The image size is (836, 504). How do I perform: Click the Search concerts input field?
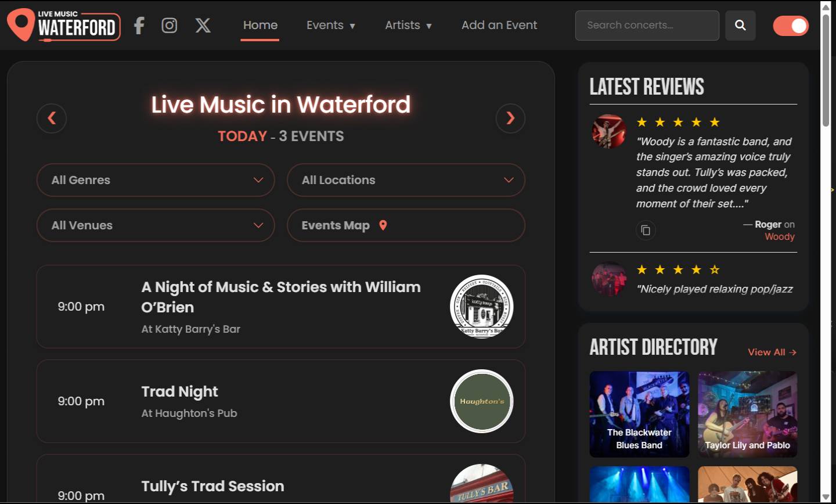[647, 26]
